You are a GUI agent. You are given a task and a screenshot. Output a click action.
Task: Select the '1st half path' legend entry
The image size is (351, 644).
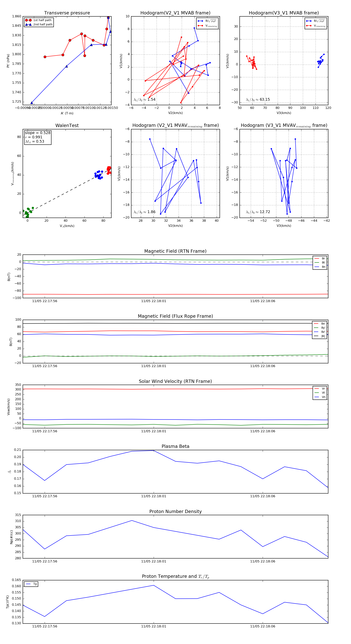(39, 20)
